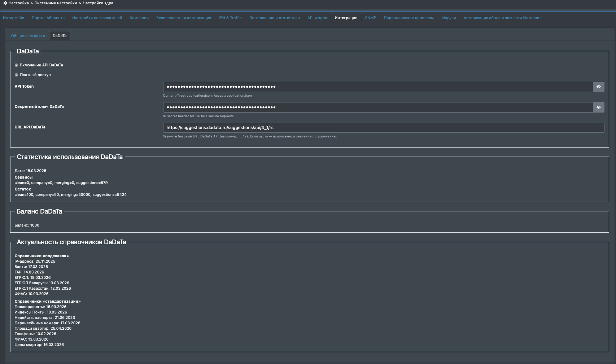Open the 'API и ядро' tab
Screen dimensions: 616x364
coord(317,18)
